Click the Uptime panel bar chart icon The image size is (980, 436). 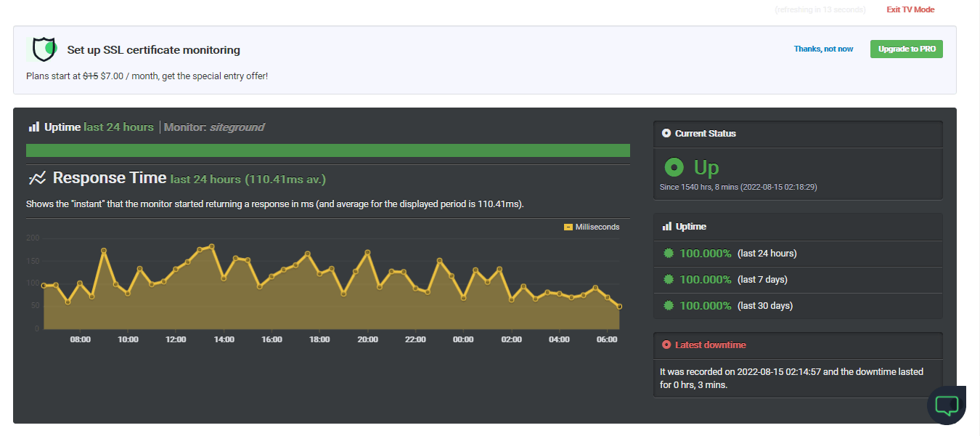pyautogui.click(x=666, y=227)
